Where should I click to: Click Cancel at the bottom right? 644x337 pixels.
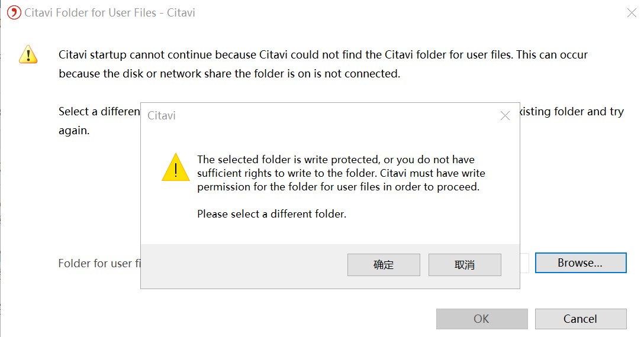coord(580,319)
